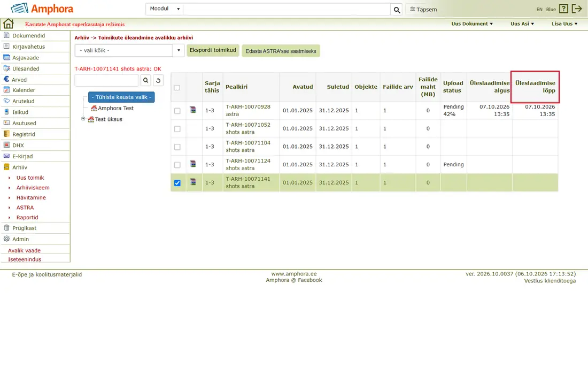Expand the Test üksus tree node
Viewport: 588px width, 368px height.
(x=83, y=119)
